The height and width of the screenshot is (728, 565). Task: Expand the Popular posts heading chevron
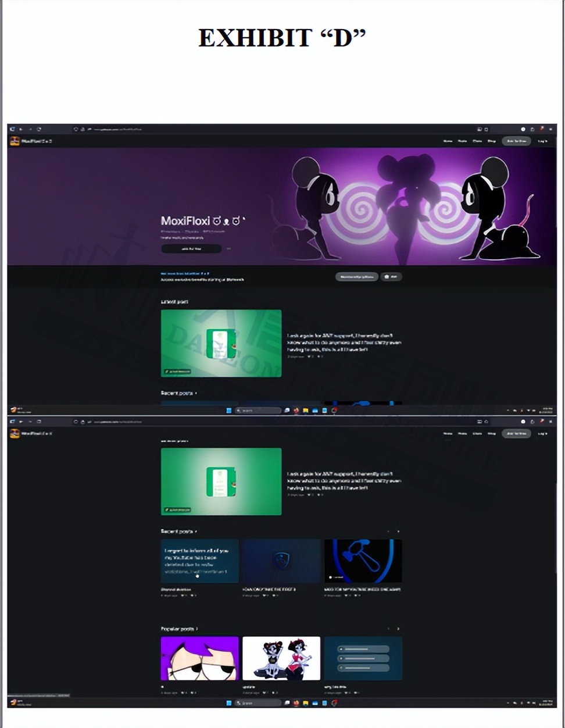196,629
